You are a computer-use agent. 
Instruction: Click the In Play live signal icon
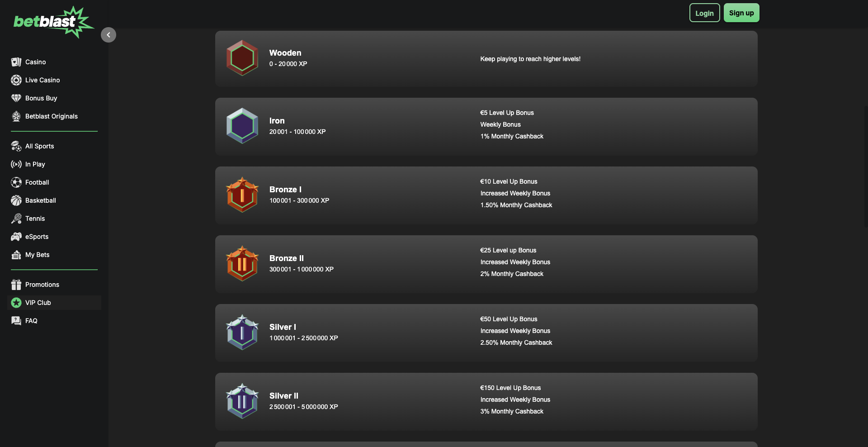coord(16,164)
